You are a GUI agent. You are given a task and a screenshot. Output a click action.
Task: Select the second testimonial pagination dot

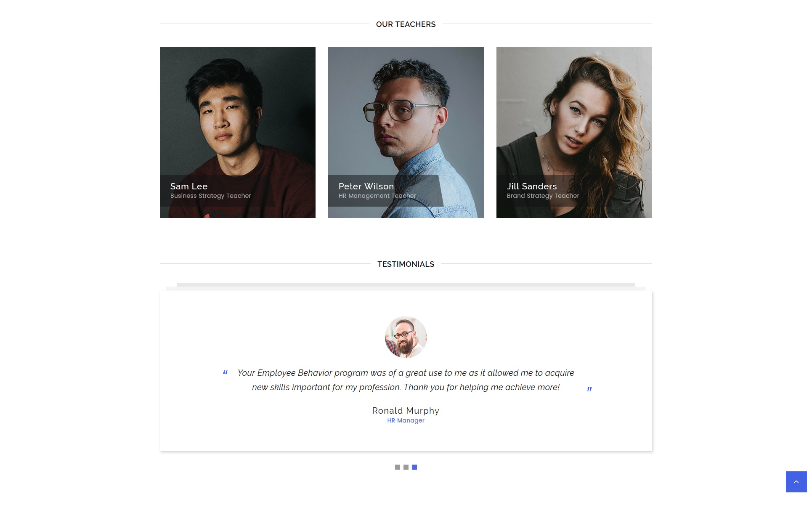coord(406,467)
